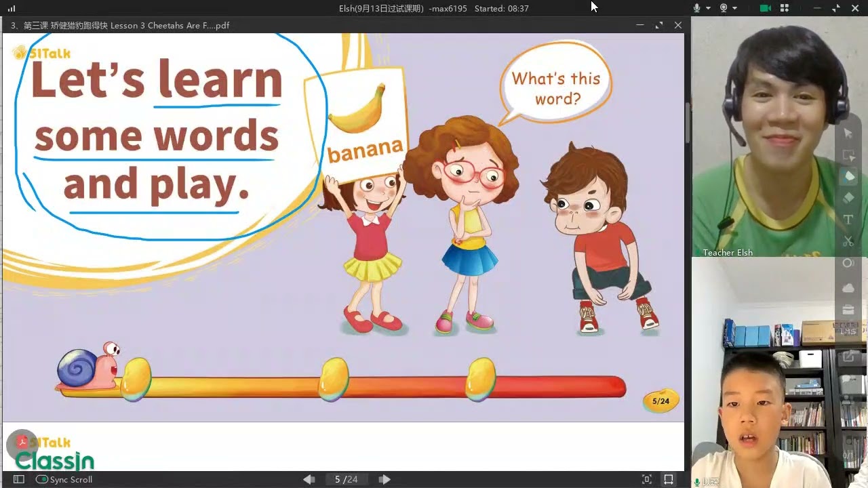Click the snail on the progress bar
This screenshot has height=488, width=868.
[89, 369]
